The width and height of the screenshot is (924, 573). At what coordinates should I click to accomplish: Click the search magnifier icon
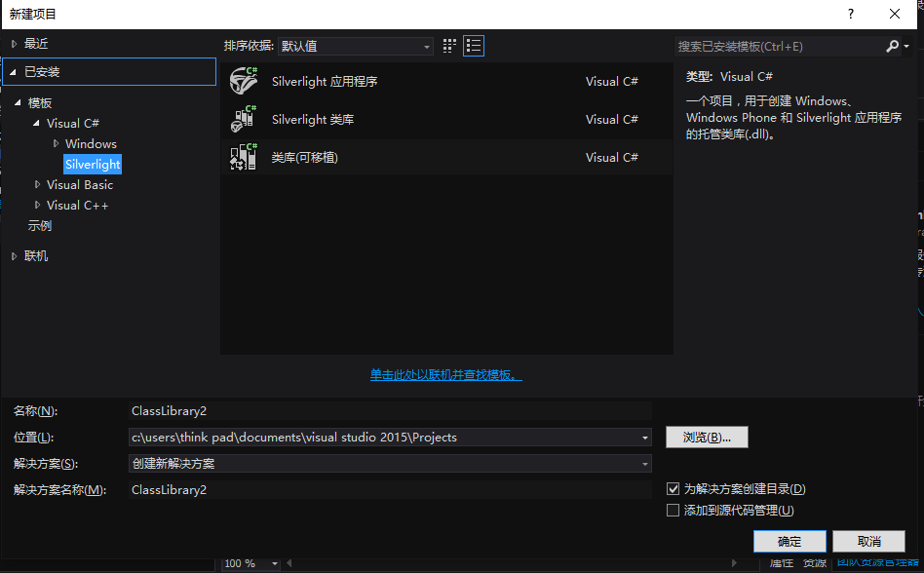click(892, 46)
